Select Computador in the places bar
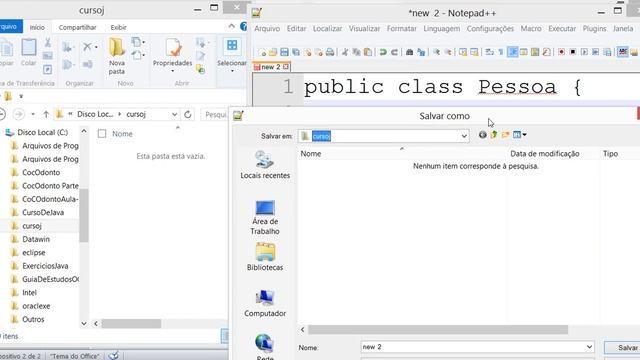Viewport: 640px width, 360px height. click(265, 303)
